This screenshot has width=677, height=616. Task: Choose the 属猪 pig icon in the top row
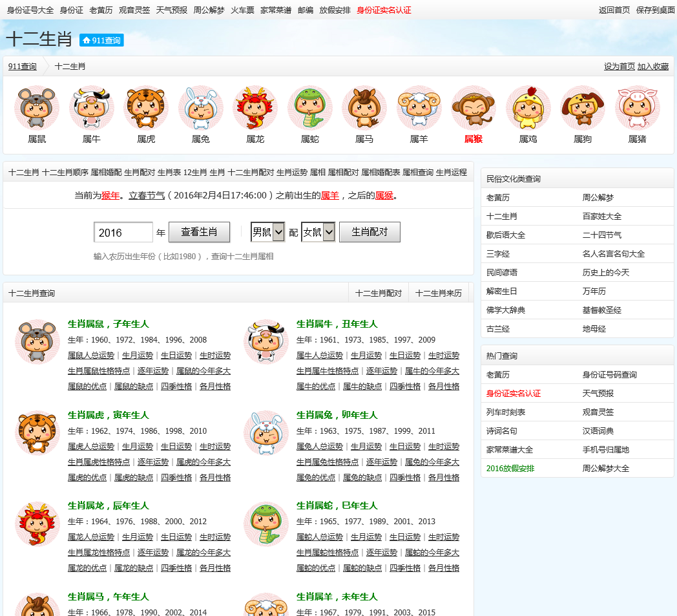click(x=638, y=107)
